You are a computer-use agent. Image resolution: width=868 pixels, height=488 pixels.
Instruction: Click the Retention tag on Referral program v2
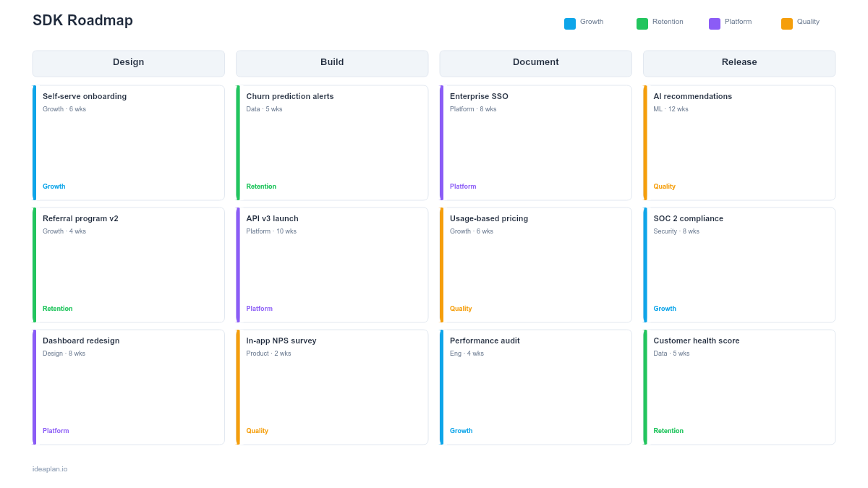pos(58,309)
